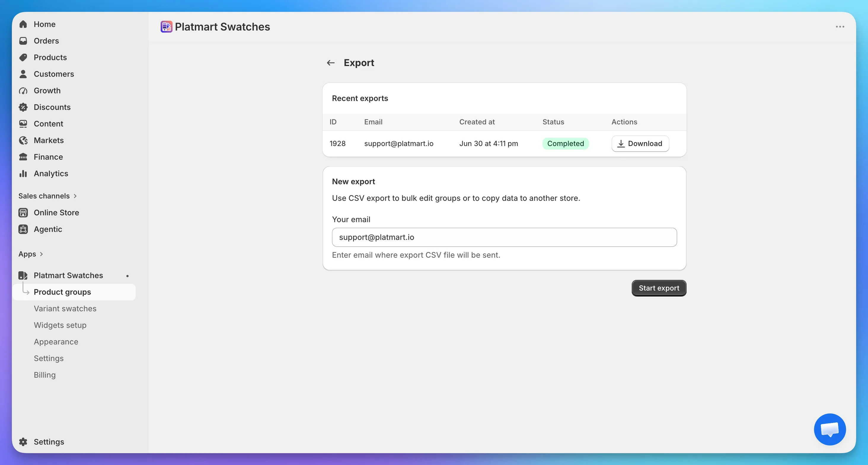Expand the Sales channels section
This screenshot has width=868, height=465.
coord(48,196)
